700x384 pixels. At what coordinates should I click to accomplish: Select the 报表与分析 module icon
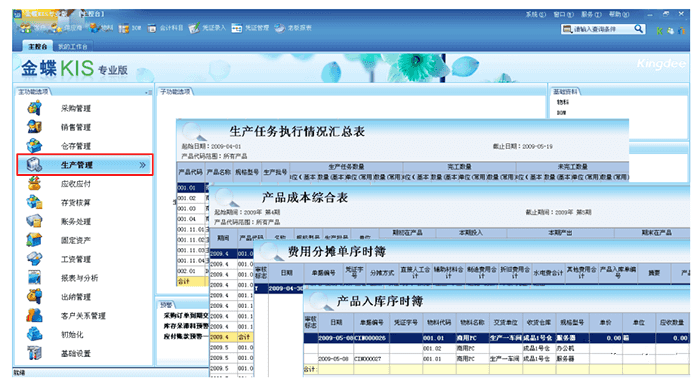[34, 277]
